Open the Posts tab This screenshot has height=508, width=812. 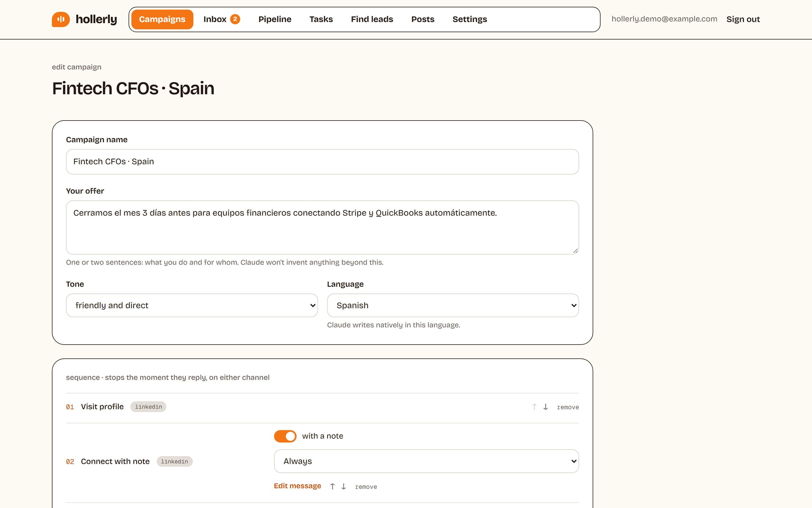click(423, 19)
